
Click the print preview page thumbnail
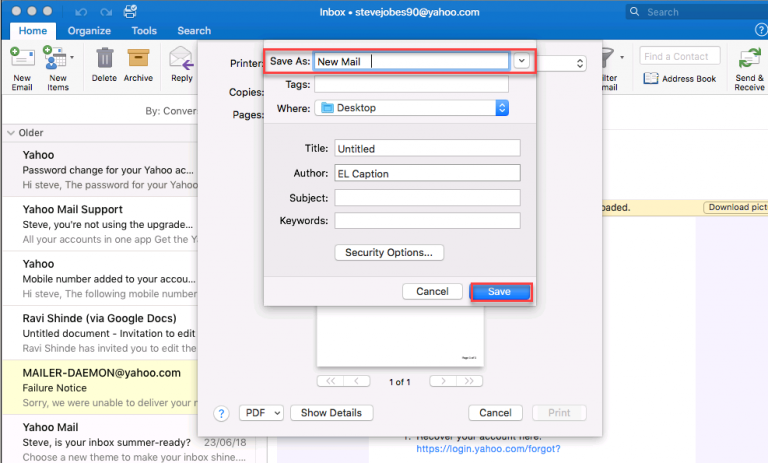click(x=400, y=337)
